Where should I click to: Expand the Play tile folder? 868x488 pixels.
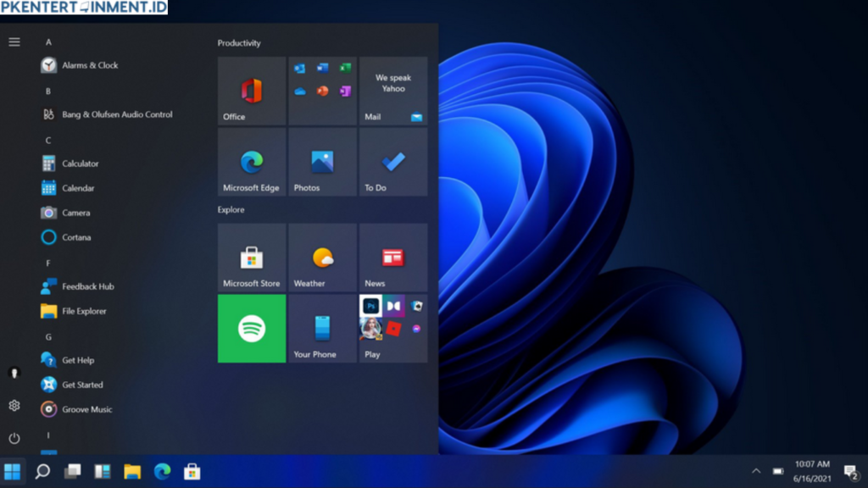click(393, 329)
